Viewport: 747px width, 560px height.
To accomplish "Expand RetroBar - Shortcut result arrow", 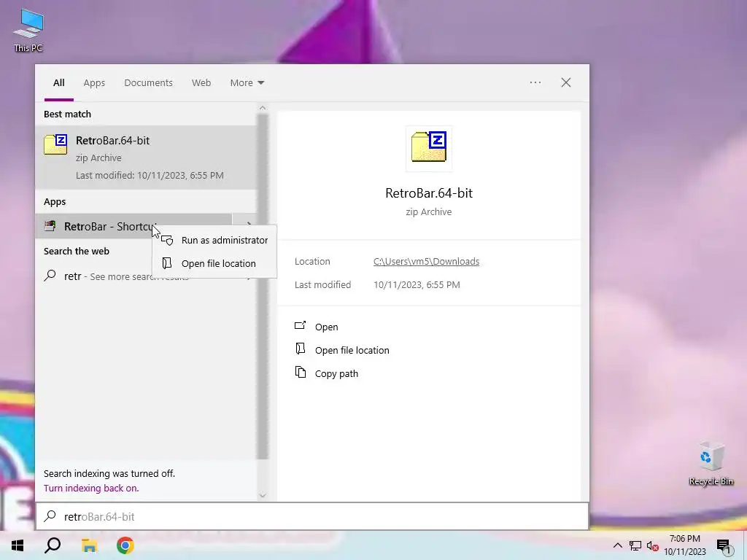I will pyautogui.click(x=249, y=225).
